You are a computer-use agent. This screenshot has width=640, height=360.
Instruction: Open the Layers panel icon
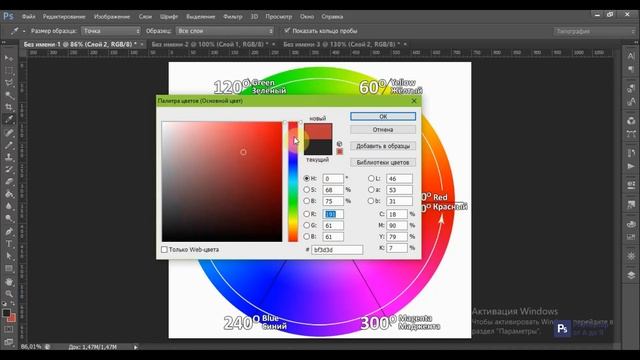pyautogui.click(x=631, y=275)
